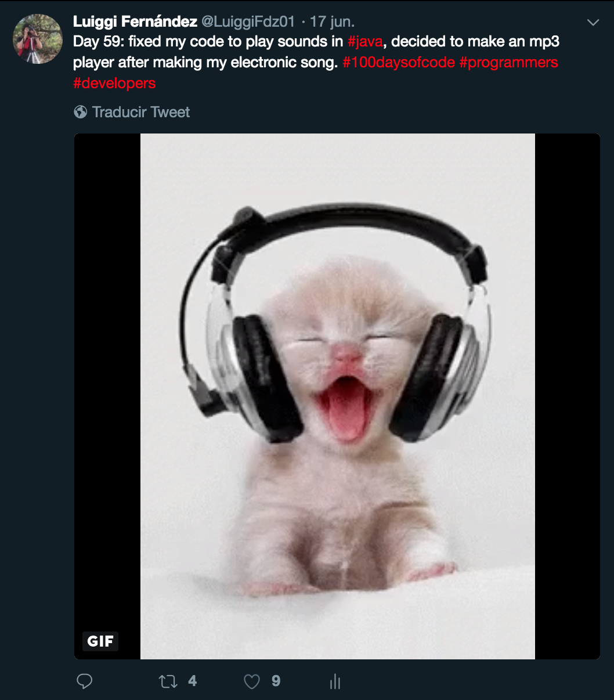
Task: Play the kitten with headphones GIF
Action: [x=337, y=396]
